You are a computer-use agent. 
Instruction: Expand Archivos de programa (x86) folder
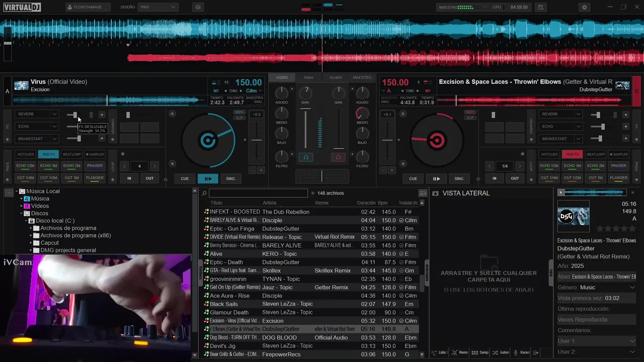click(31, 235)
